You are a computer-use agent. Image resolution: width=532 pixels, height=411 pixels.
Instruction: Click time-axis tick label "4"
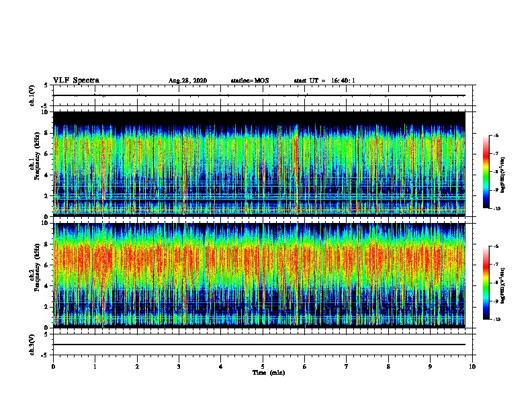click(x=221, y=367)
